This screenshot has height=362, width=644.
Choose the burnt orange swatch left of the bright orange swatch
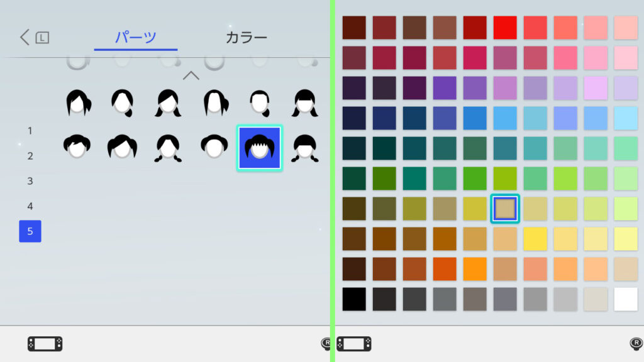(445, 269)
